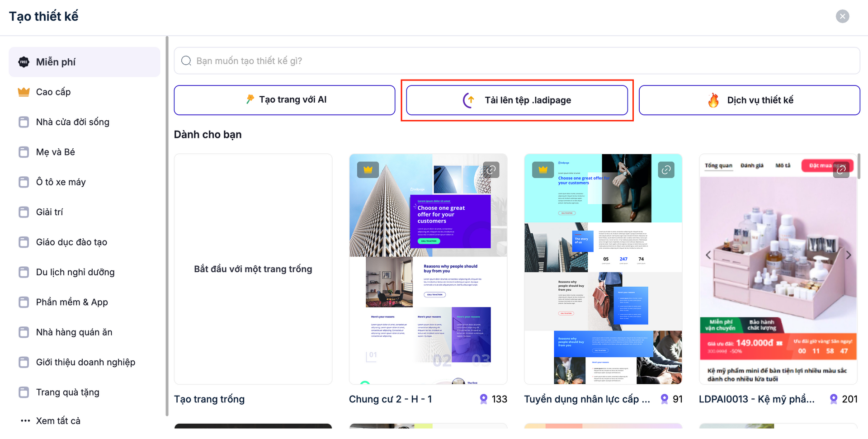
Task: Start with the blank page card
Action: (x=253, y=269)
